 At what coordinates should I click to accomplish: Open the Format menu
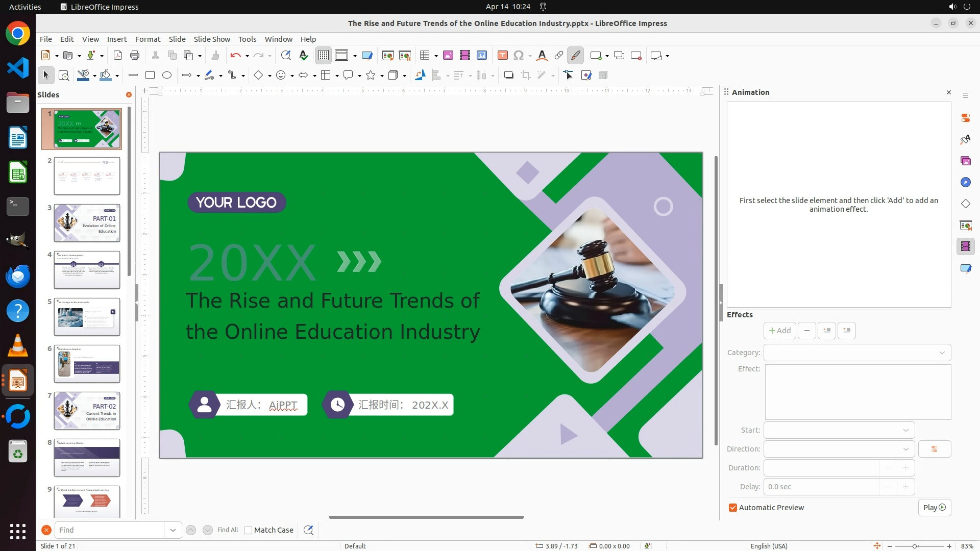pos(148,39)
